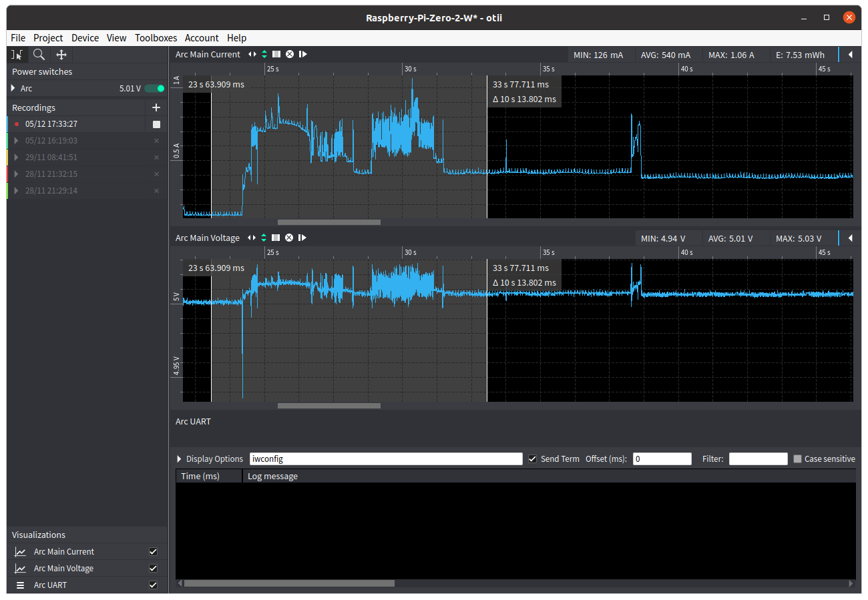
Task: Open the Toolboxes menu
Action: [156, 38]
